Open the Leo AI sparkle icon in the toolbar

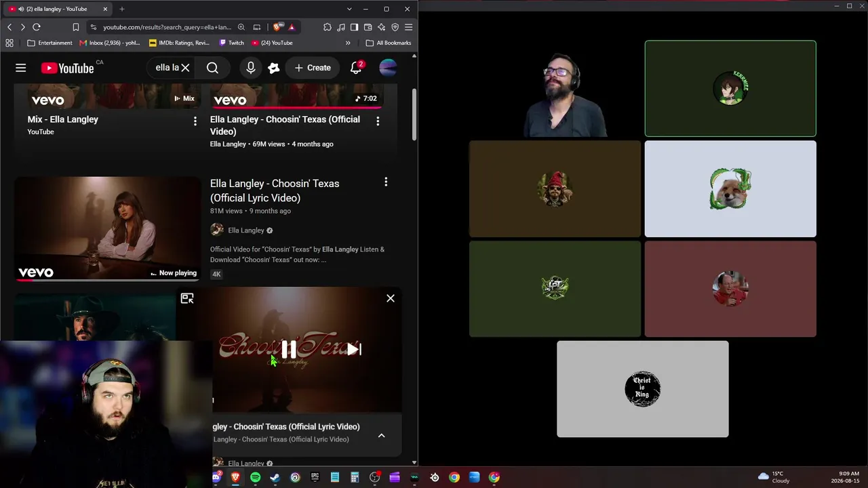pyautogui.click(x=382, y=27)
